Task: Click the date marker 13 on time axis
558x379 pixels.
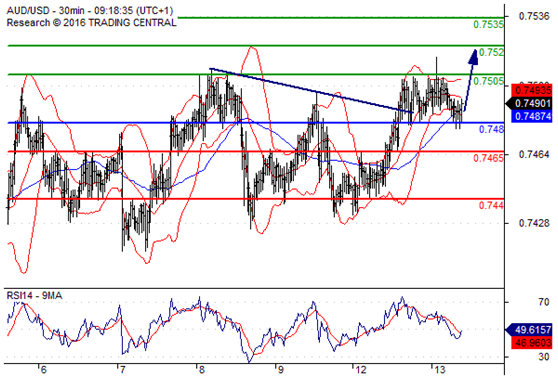Action: [x=439, y=370]
